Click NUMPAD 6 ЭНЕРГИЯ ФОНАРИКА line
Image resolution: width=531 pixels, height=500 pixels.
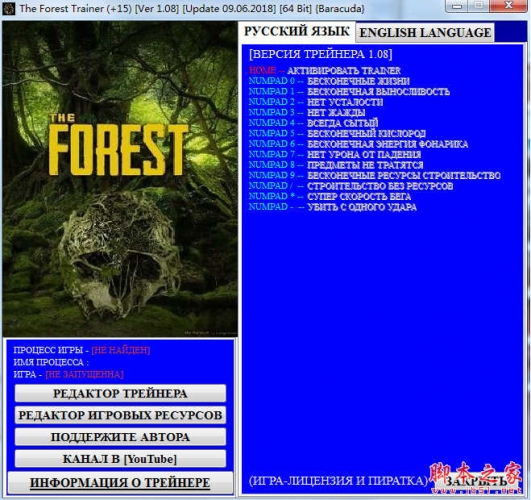pyautogui.click(x=358, y=144)
